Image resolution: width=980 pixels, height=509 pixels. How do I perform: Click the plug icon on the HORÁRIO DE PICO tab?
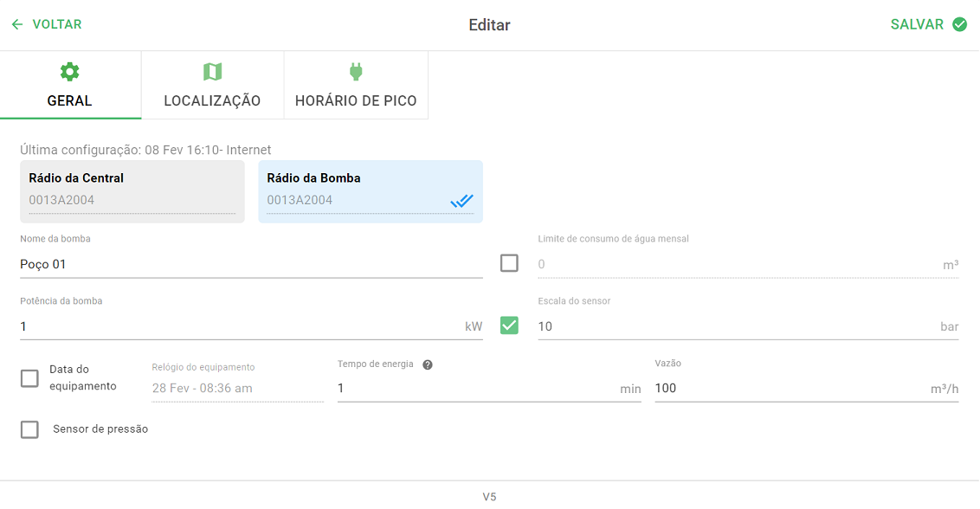tap(356, 72)
